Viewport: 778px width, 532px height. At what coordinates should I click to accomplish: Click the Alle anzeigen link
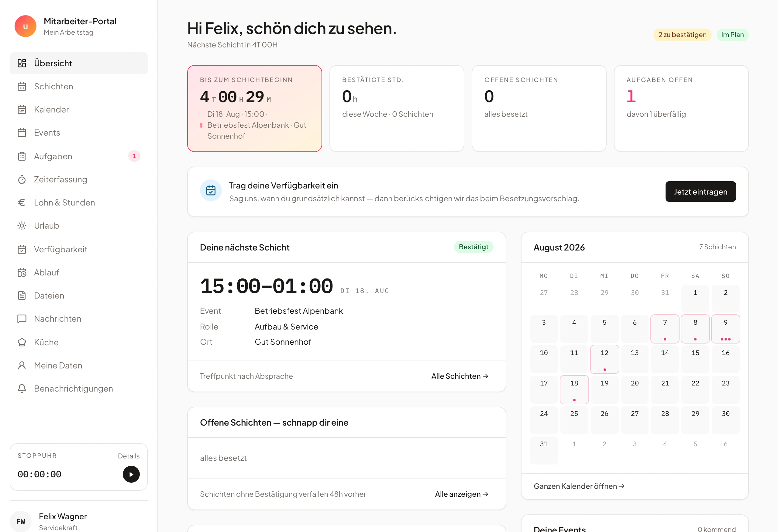pos(462,494)
